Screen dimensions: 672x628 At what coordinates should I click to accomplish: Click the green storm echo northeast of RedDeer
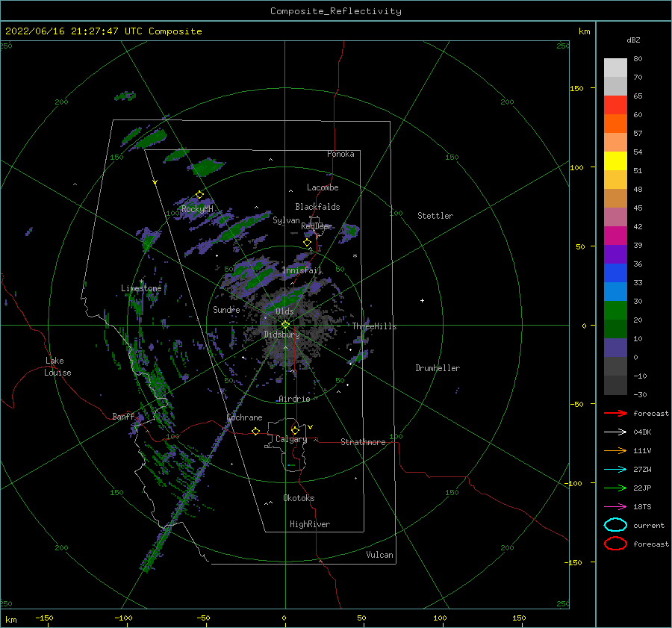point(349,231)
